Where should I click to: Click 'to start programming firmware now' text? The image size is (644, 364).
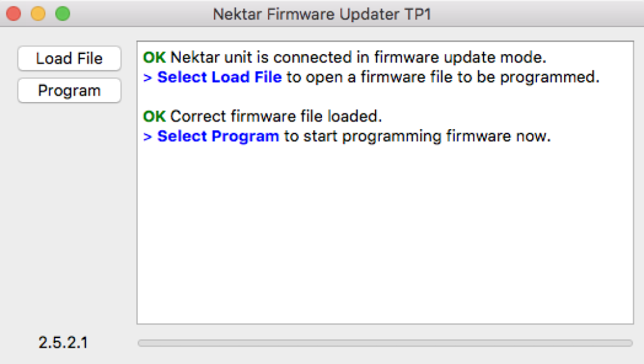418,136
